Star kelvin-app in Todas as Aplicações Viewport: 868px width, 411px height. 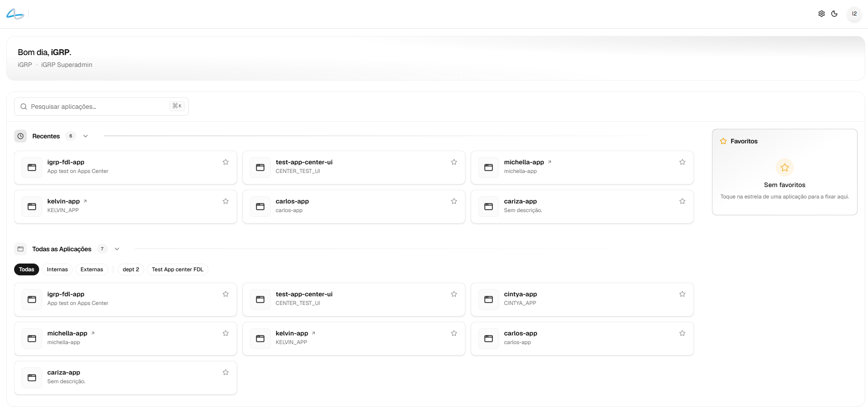454,333
